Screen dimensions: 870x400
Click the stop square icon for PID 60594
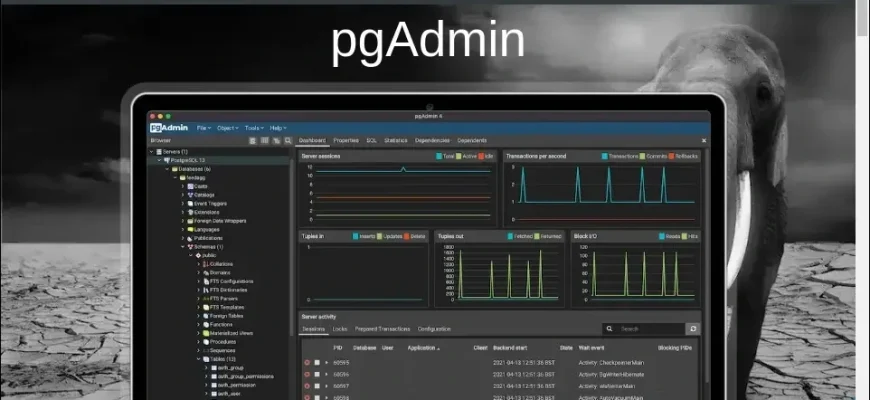pyautogui.click(x=316, y=374)
